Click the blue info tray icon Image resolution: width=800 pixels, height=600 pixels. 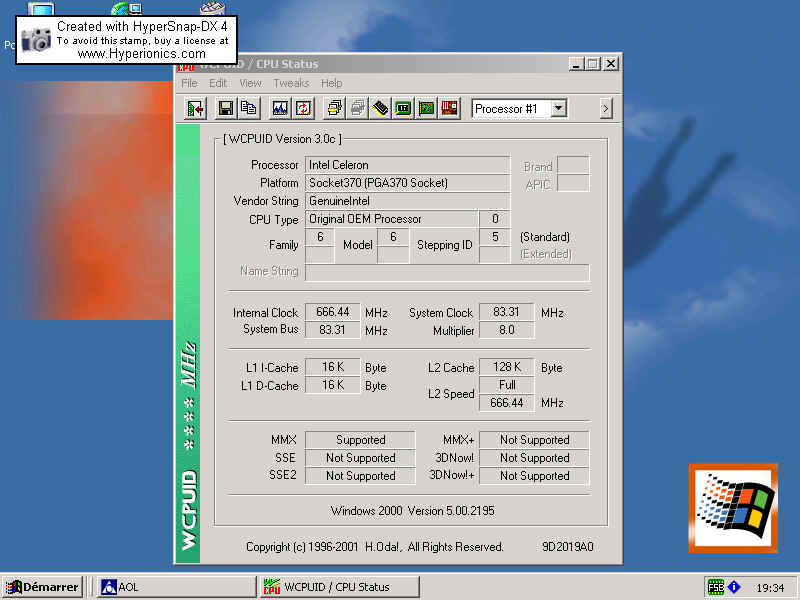click(734, 587)
